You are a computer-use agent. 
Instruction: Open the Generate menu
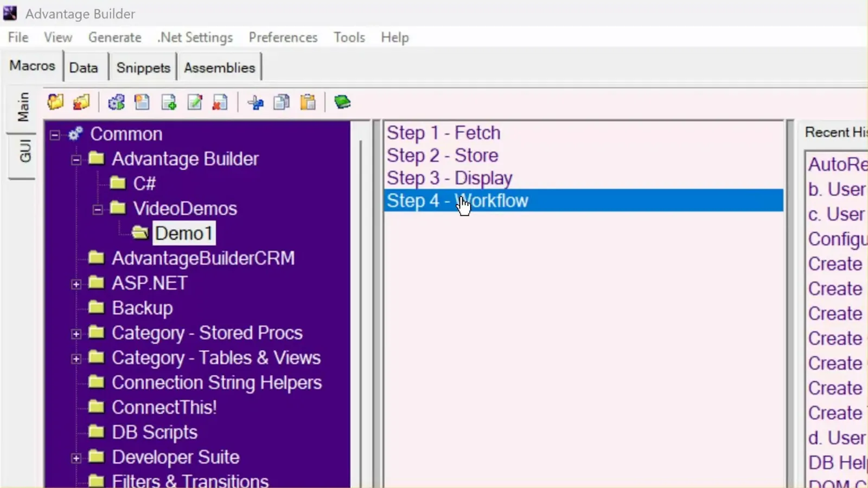click(x=114, y=37)
